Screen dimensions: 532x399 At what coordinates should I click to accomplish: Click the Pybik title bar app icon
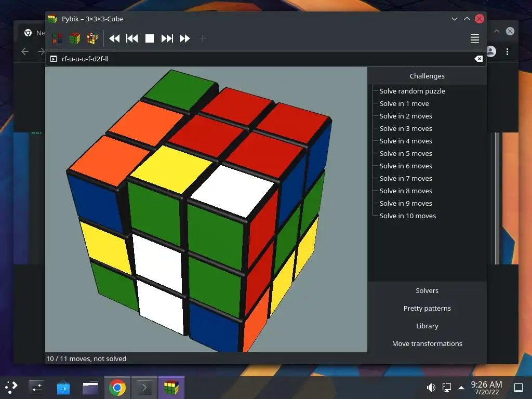tap(52, 19)
